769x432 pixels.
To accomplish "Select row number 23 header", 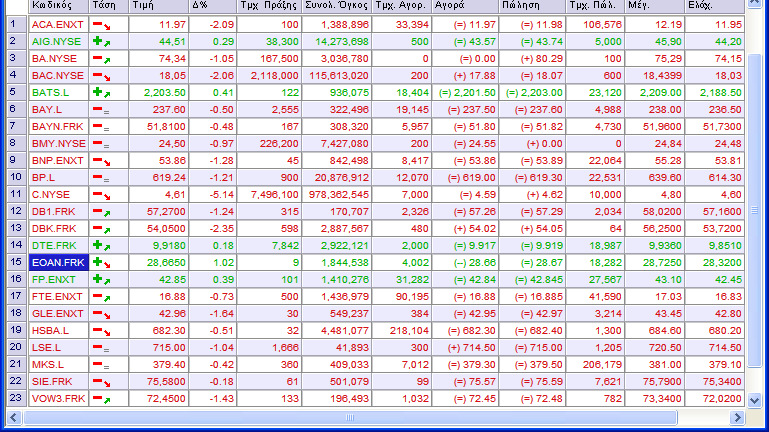I will pyautogui.click(x=17, y=399).
